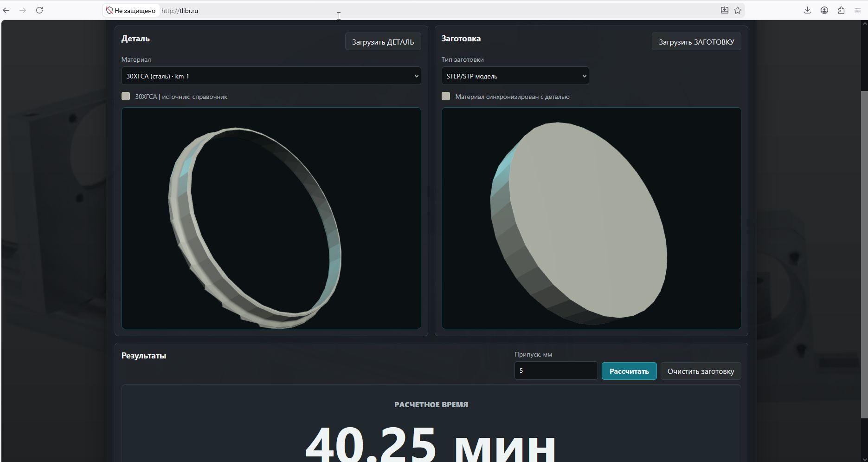Viewport: 868px width, 462px height.
Task: Open the Тип заготовки dropdown STEP/STP модель
Action: tap(515, 76)
